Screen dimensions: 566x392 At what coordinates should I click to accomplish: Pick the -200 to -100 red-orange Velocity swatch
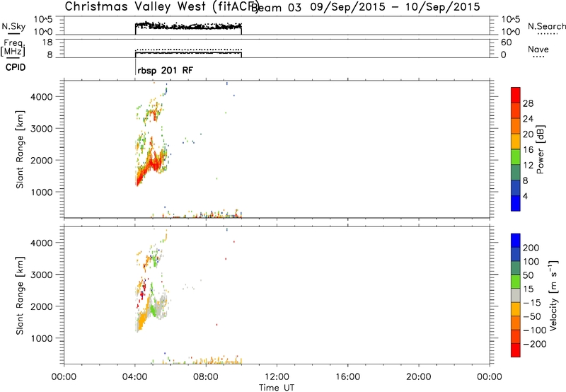click(x=516, y=336)
